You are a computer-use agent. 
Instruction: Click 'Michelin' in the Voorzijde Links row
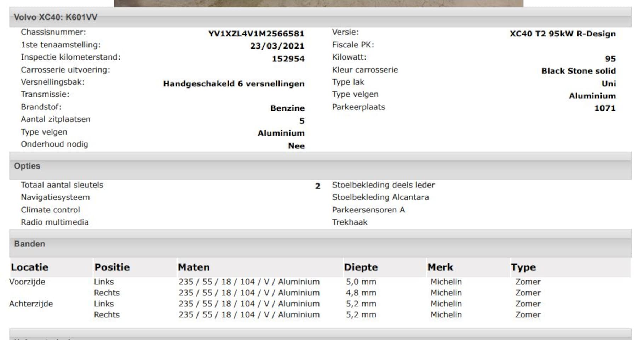click(446, 282)
